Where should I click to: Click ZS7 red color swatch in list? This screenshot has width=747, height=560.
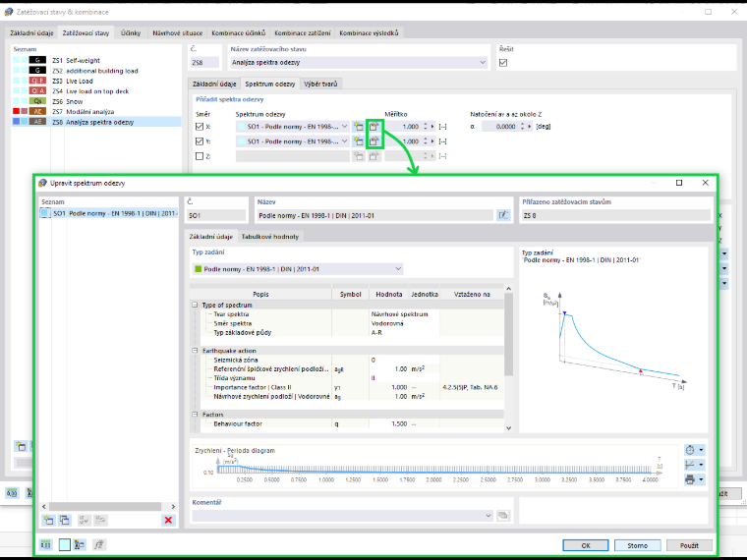tap(16, 111)
